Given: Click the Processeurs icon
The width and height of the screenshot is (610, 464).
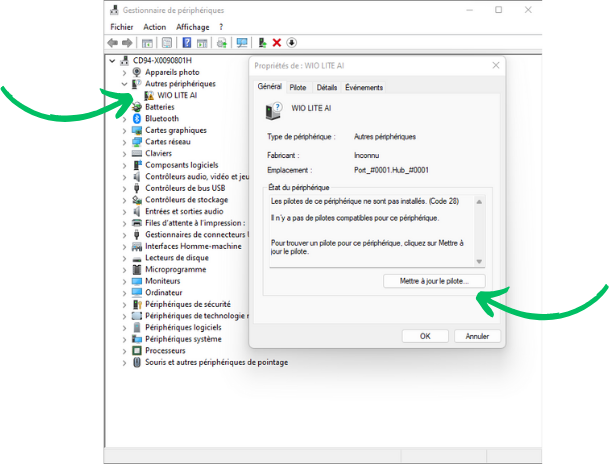Looking at the screenshot, I should [x=137, y=350].
